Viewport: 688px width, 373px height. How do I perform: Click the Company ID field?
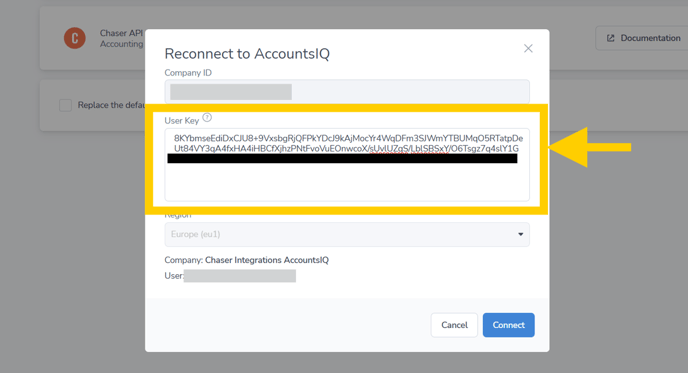347,92
